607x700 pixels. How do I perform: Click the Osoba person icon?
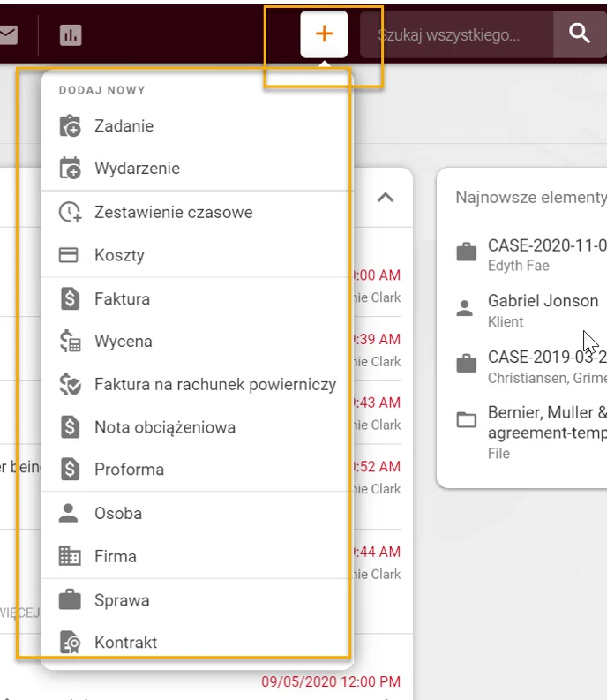[x=68, y=513]
